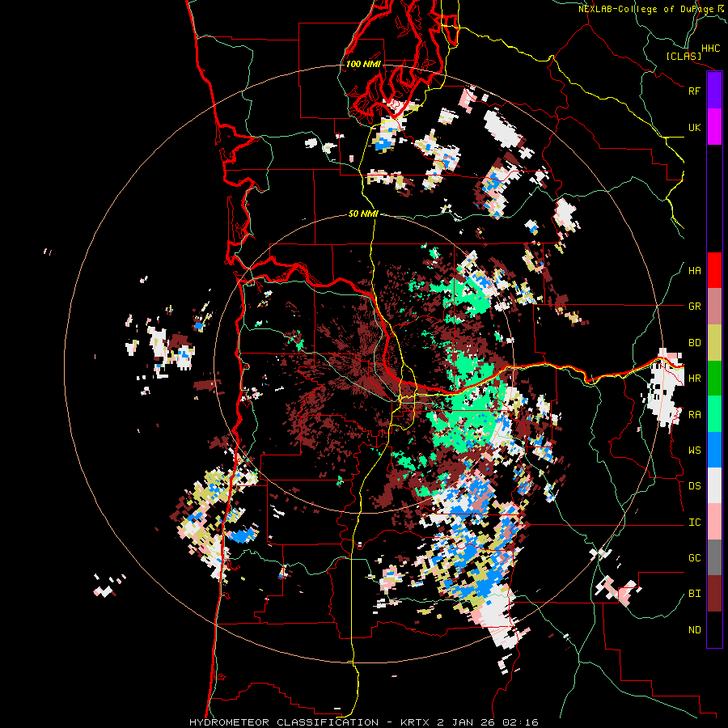Click the '50 NMI' range ring label
Viewport: 728px width, 728px height.
363,214
